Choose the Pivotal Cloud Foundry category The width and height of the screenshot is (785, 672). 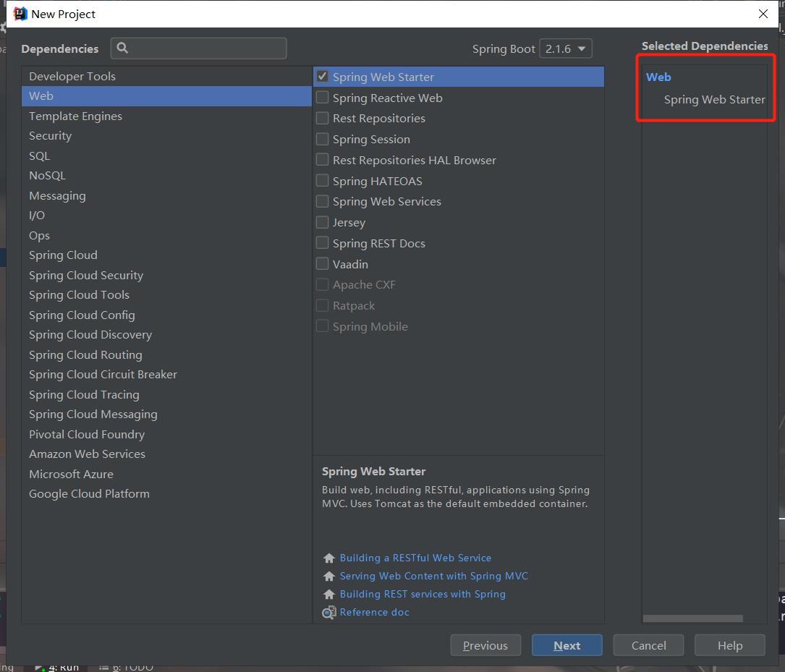pyautogui.click(x=166, y=434)
